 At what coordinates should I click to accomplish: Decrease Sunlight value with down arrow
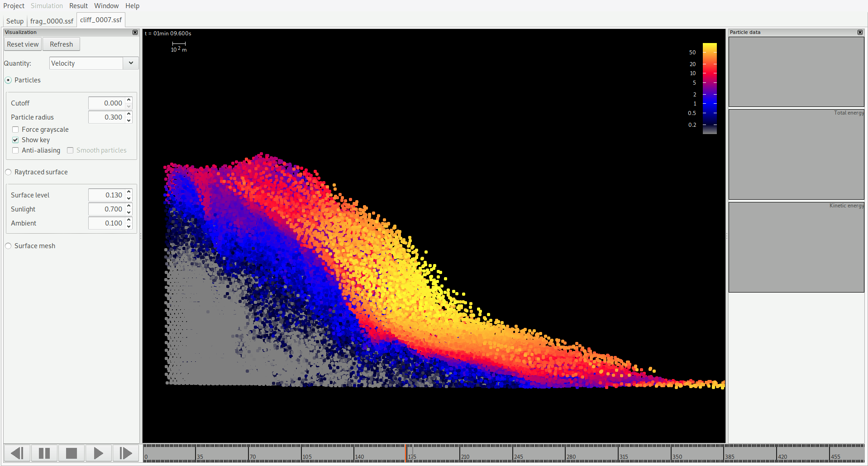click(129, 212)
